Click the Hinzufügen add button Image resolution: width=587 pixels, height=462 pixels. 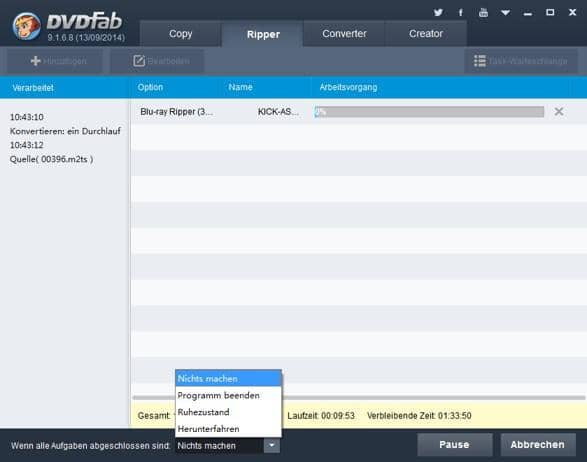(55, 61)
